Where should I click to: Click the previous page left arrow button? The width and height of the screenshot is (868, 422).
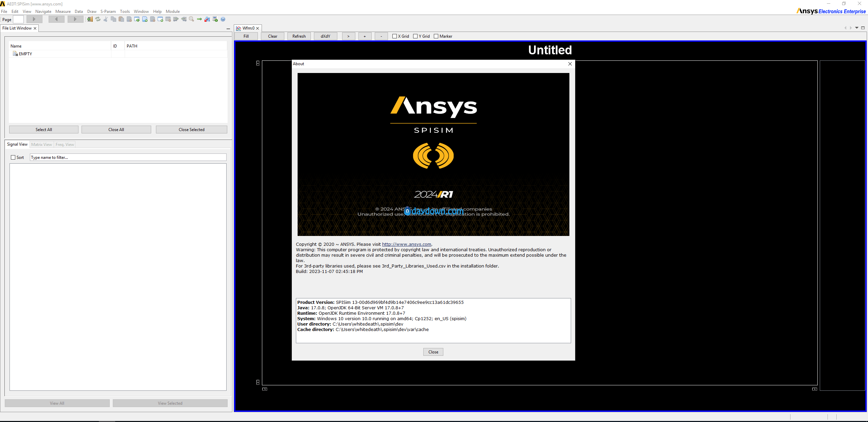[x=56, y=19]
